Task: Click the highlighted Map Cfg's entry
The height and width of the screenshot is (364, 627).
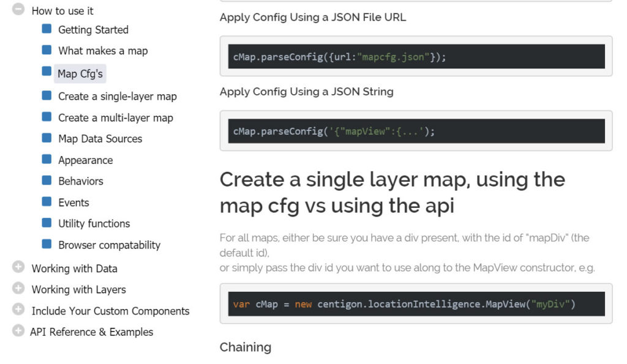Action: (x=80, y=72)
